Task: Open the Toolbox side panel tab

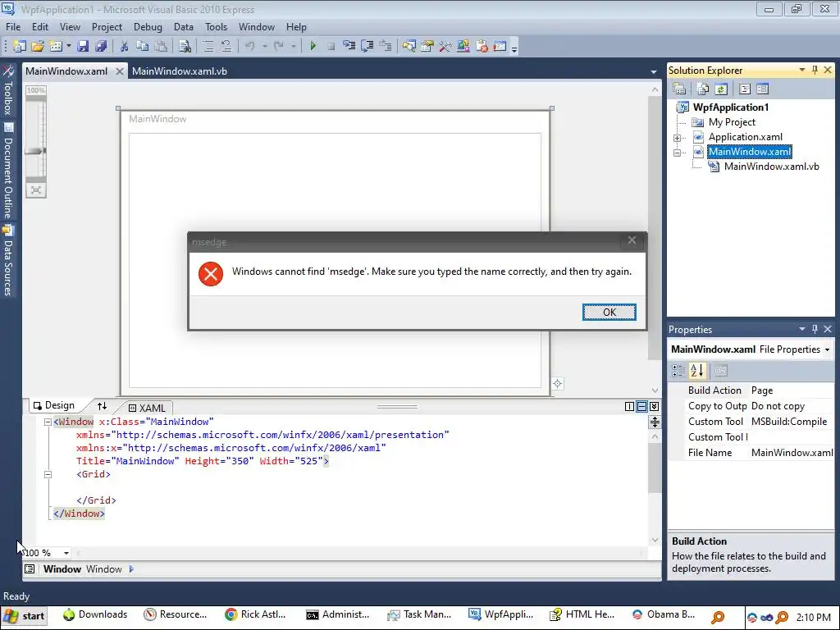Action: (x=8, y=91)
